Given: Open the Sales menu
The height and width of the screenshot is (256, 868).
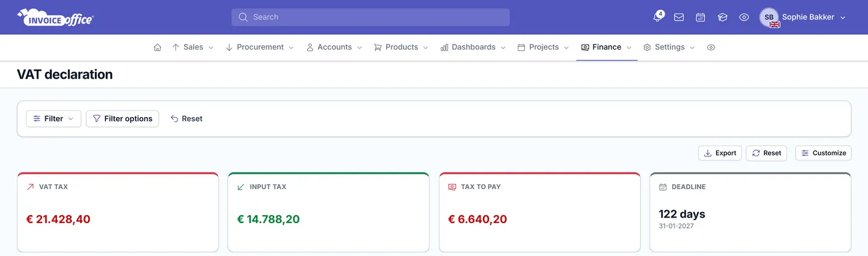Looking at the screenshot, I should pyautogui.click(x=193, y=47).
